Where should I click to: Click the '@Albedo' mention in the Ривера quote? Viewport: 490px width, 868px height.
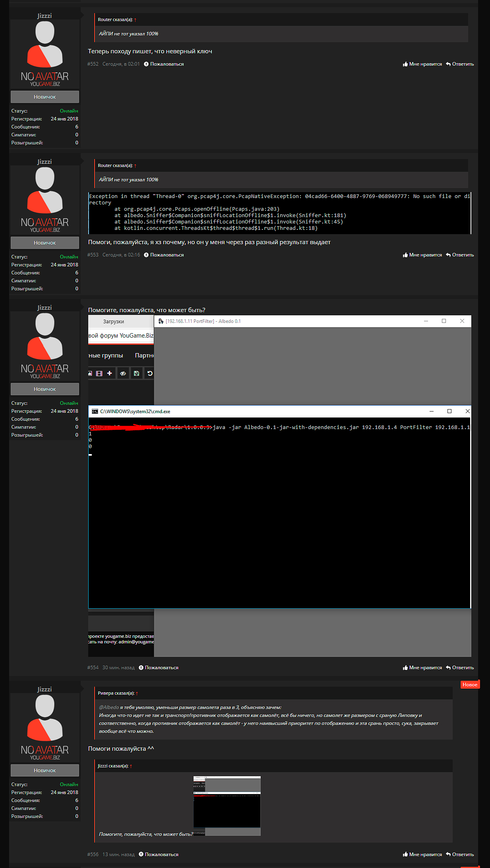coord(109,707)
